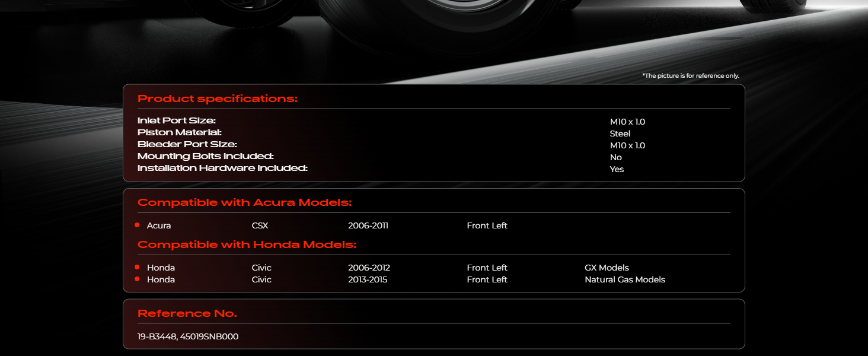Select the CSX model text
The height and width of the screenshot is (356, 868).
pyautogui.click(x=260, y=225)
